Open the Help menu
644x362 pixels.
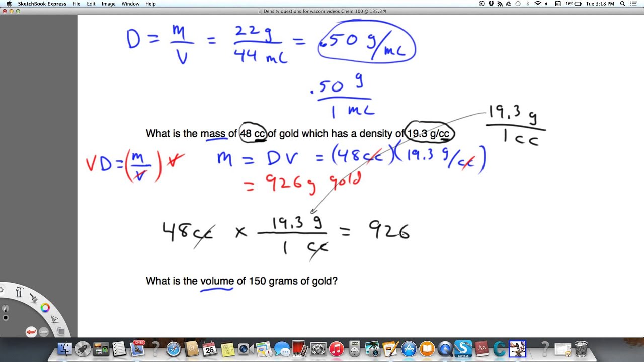[150, 4]
